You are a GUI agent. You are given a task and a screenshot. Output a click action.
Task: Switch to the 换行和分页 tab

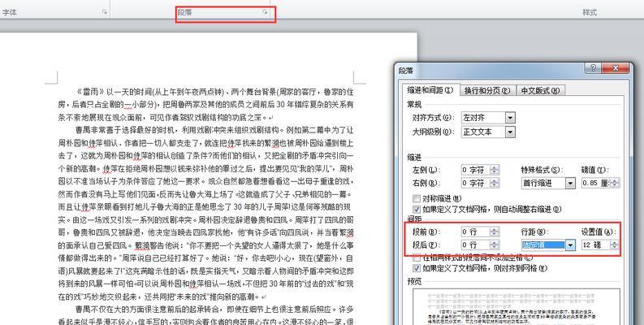click(x=487, y=90)
